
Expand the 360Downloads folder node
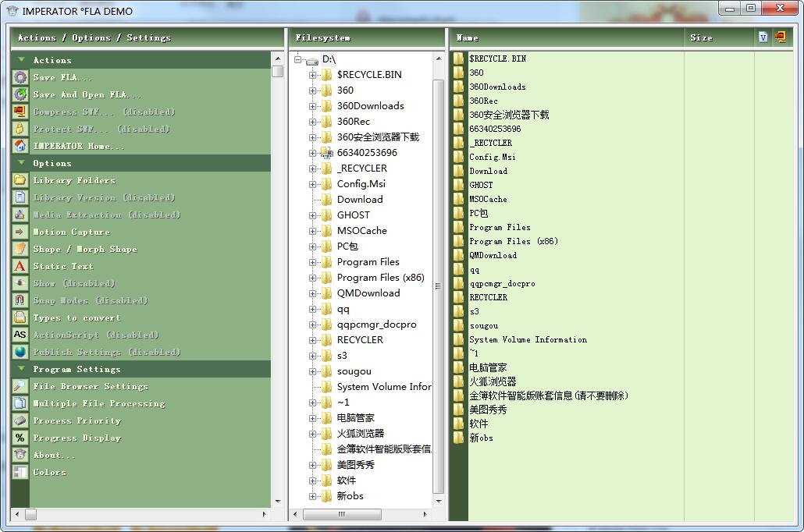(x=312, y=107)
